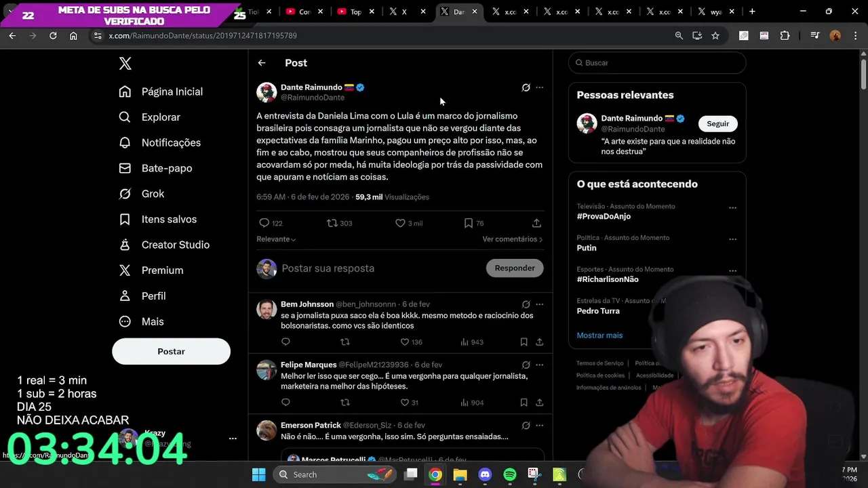Open Perfil in the sidebar

[142, 296]
